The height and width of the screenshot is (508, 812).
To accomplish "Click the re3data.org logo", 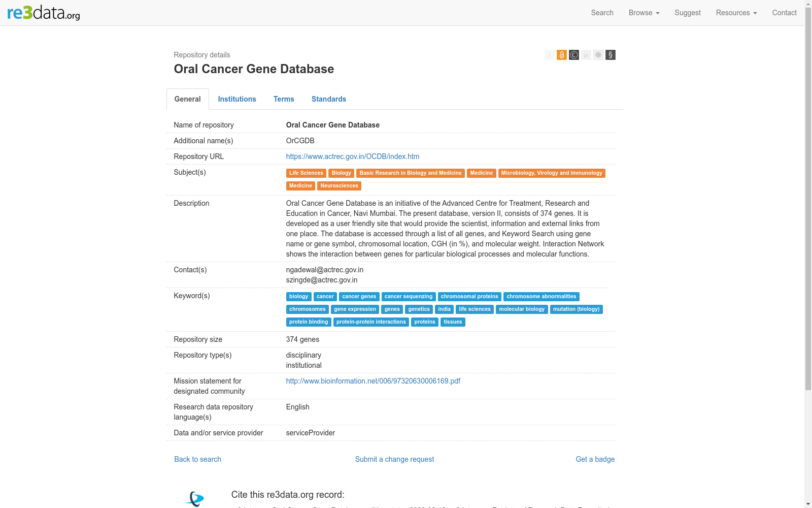I will tap(44, 13).
